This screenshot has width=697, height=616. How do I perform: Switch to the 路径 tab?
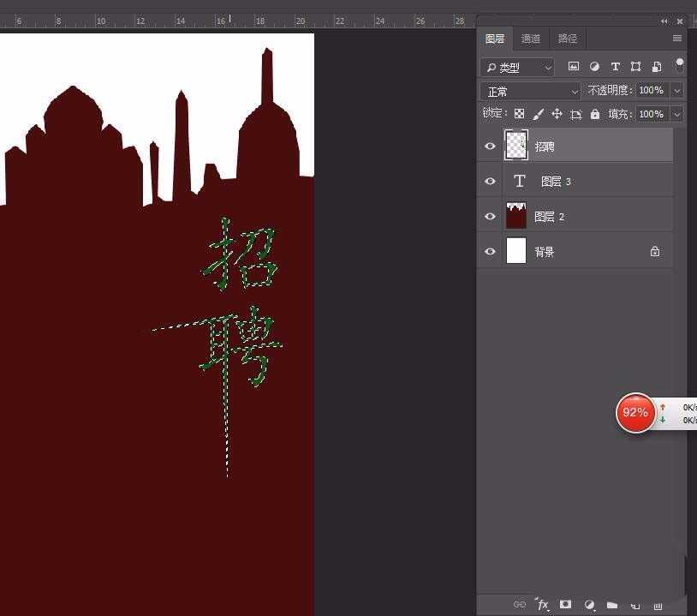567,39
